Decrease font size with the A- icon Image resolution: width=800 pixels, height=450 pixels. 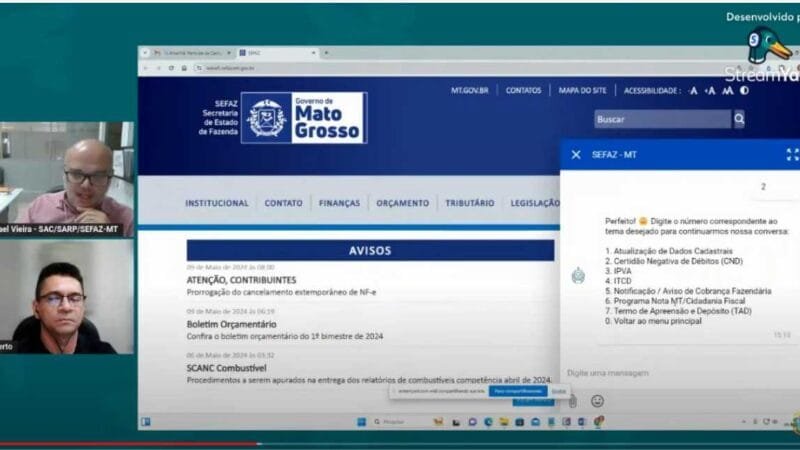pos(693,91)
